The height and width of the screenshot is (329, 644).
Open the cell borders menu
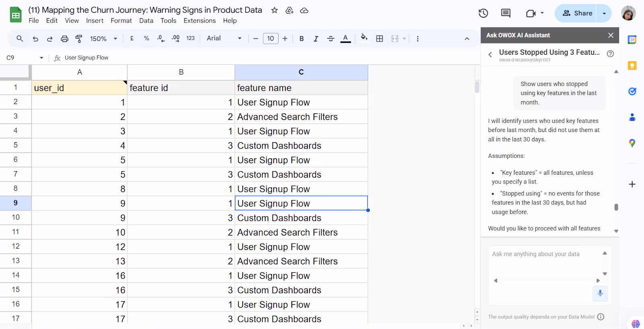pos(380,39)
